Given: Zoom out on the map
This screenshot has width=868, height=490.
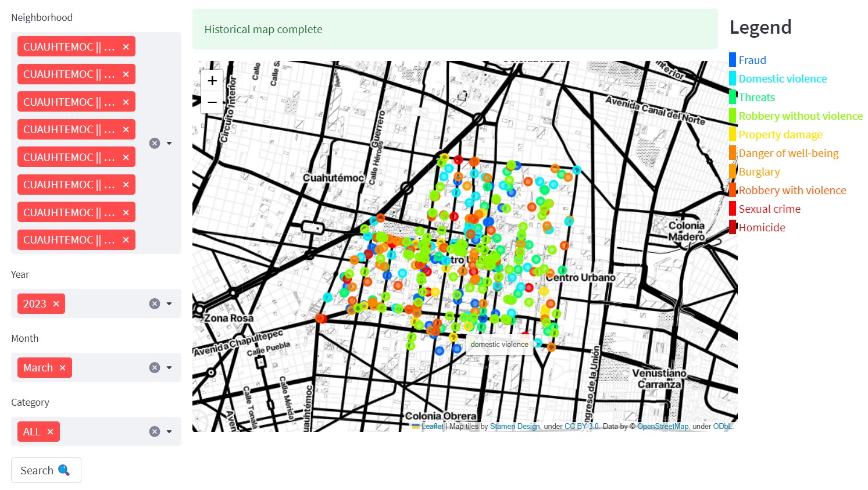Looking at the screenshot, I should 212,102.
